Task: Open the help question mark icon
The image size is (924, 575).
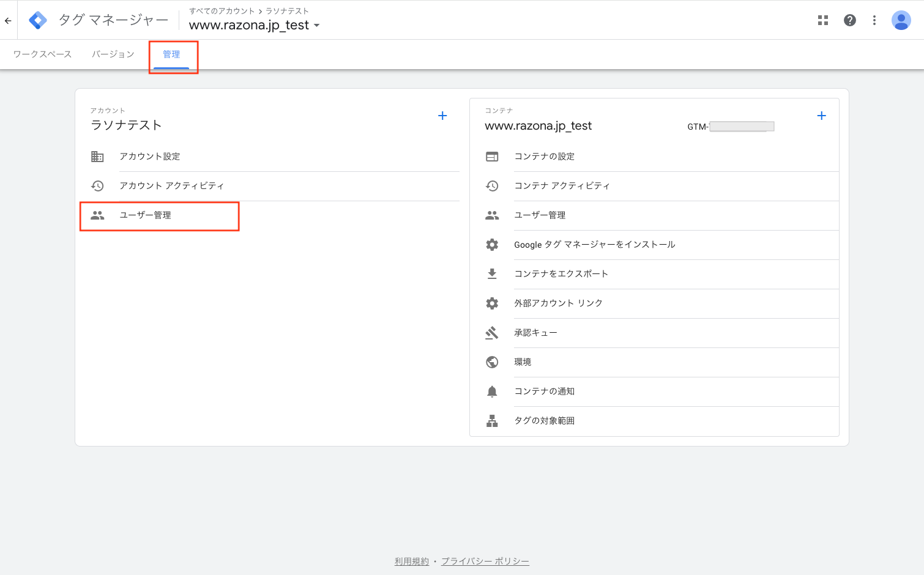Action: pos(850,20)
